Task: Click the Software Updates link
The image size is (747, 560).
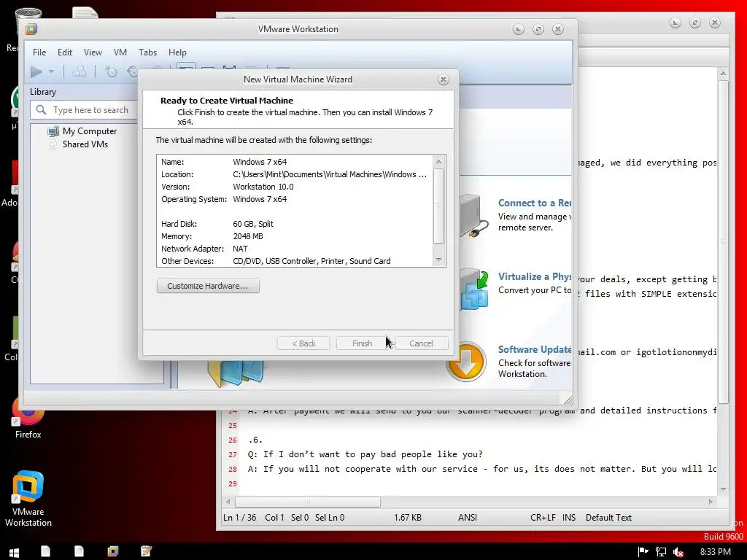Action: 535,349
